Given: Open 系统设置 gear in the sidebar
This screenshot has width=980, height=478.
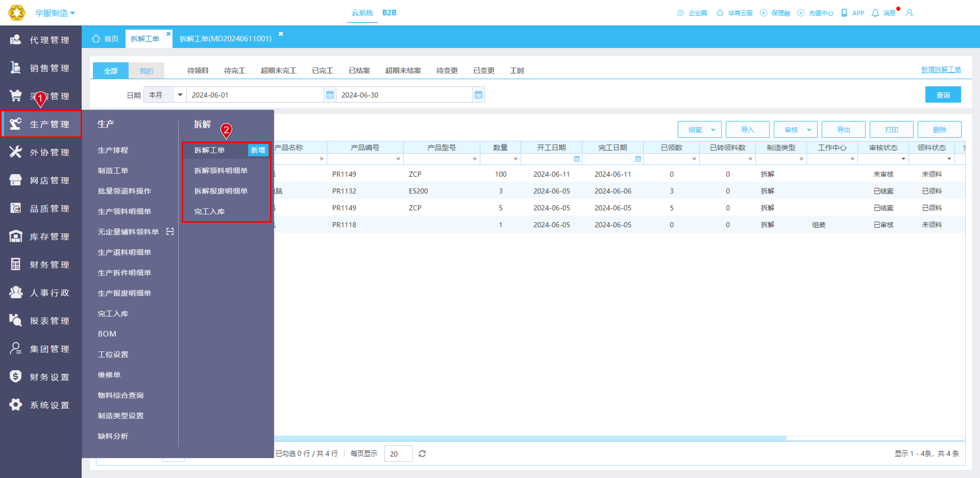Looking at the screenshot, I should pos(15,405).
